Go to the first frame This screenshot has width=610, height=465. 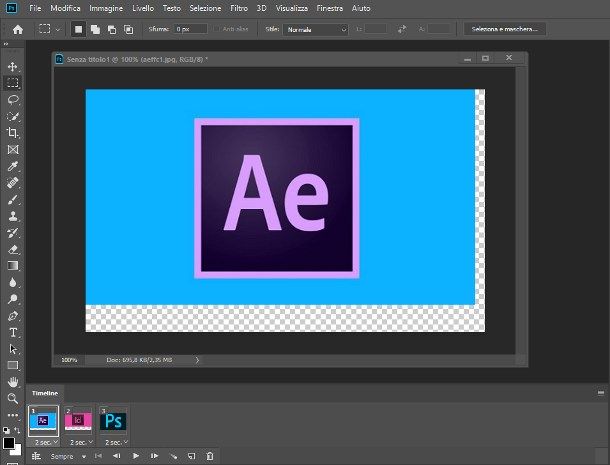click(98, 456)
